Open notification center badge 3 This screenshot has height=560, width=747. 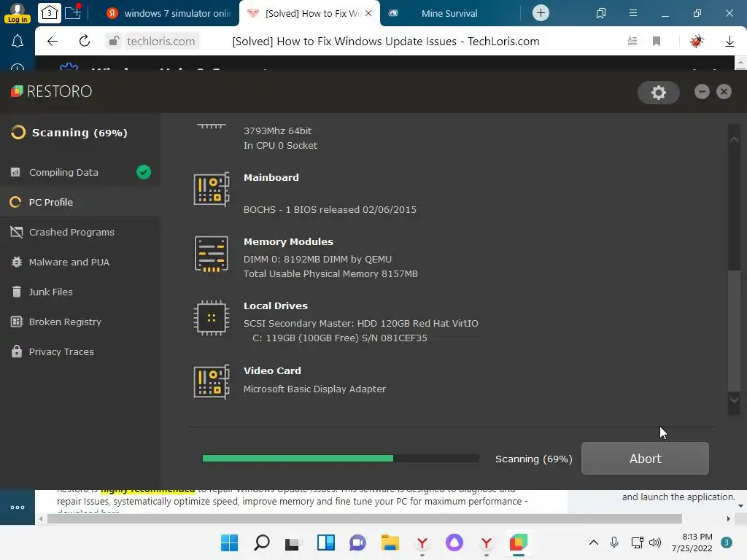click(x=727, y=542)
